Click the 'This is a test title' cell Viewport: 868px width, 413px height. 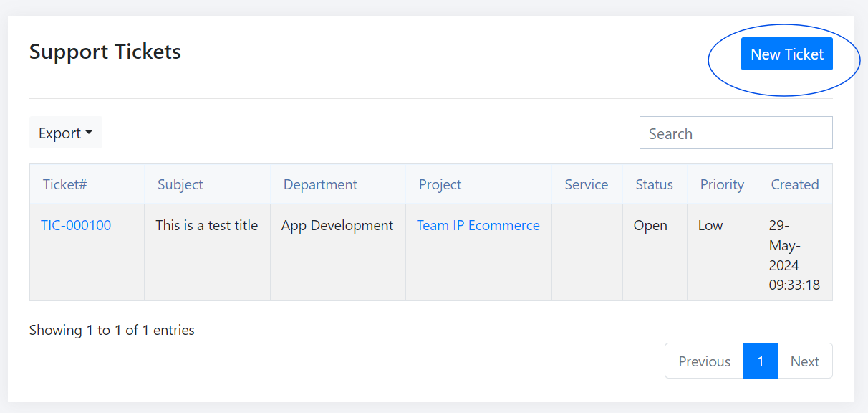tap(206, 225)
